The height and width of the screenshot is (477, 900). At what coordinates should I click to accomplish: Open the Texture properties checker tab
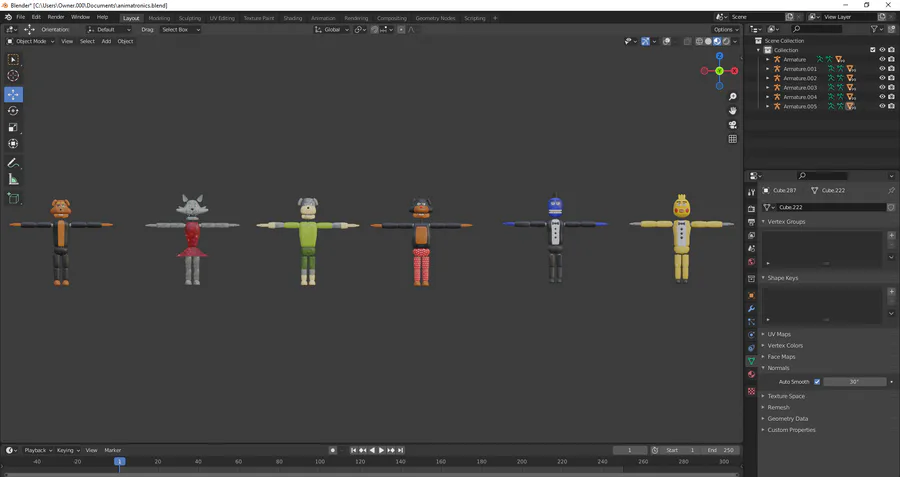[751, 391]
